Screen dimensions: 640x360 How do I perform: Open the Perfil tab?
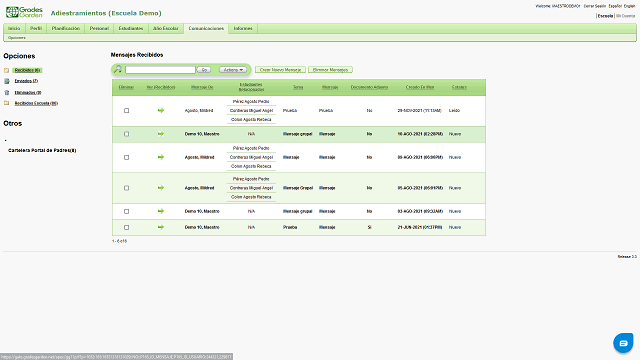point(36,28)
